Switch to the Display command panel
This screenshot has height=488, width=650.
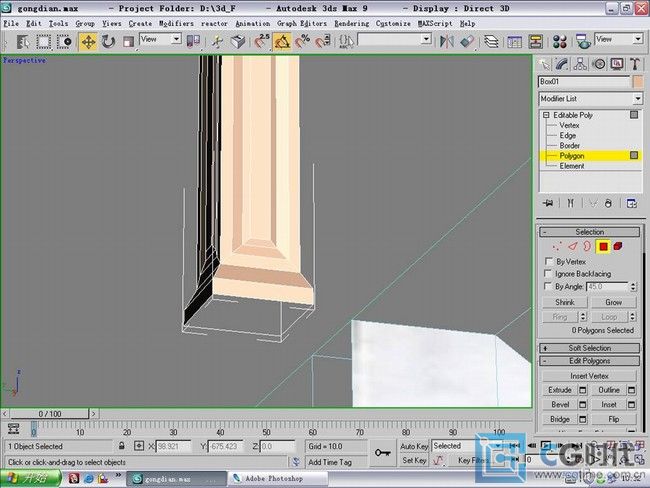pyautogui.click(x=617, y=64)
